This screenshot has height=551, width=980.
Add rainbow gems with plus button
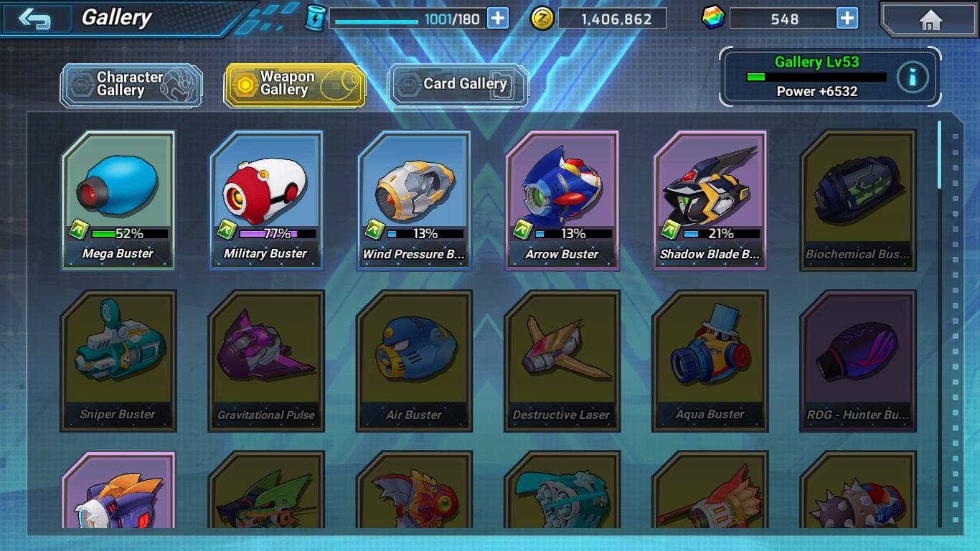coord(847,18)
